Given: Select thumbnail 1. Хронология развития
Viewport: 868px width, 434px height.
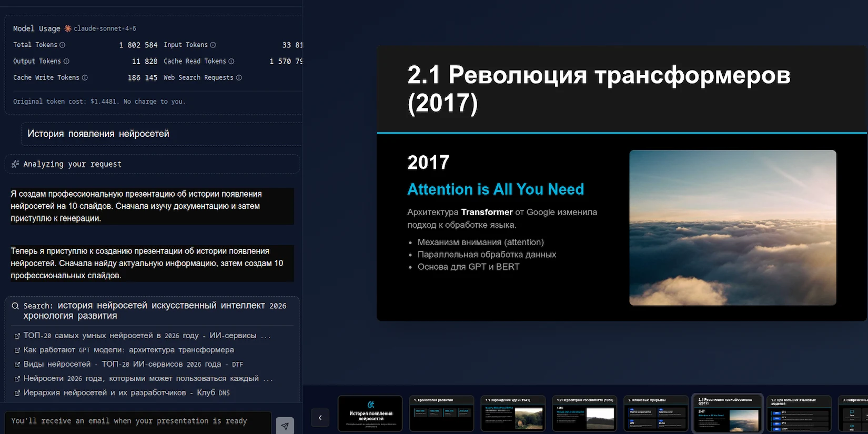Looking at the screenshot, I should (442, 414).
